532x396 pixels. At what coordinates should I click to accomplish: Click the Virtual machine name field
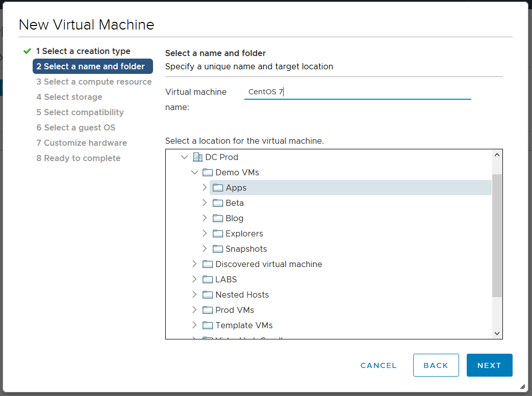[x=358, y=92]
